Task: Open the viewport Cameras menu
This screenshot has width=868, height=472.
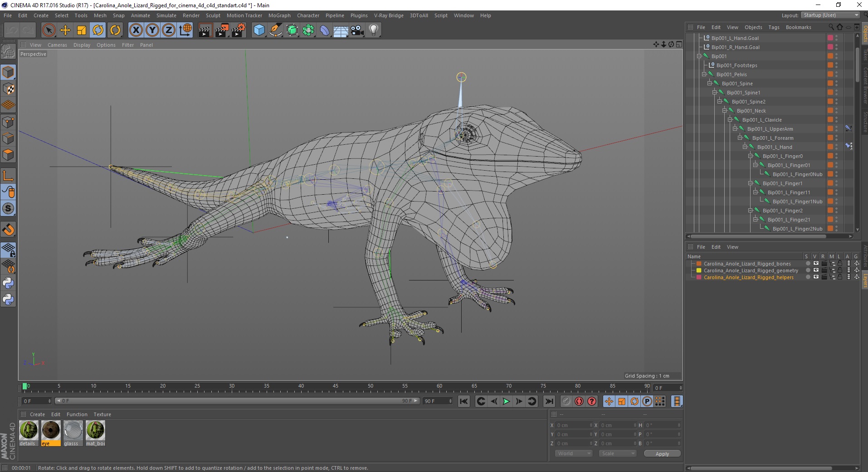Action: [57, 45]
